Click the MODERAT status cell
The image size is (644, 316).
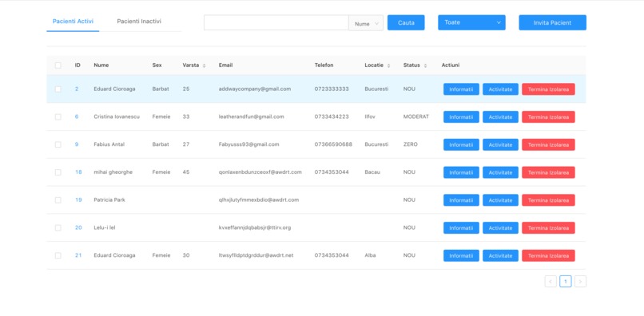point(415,117)
